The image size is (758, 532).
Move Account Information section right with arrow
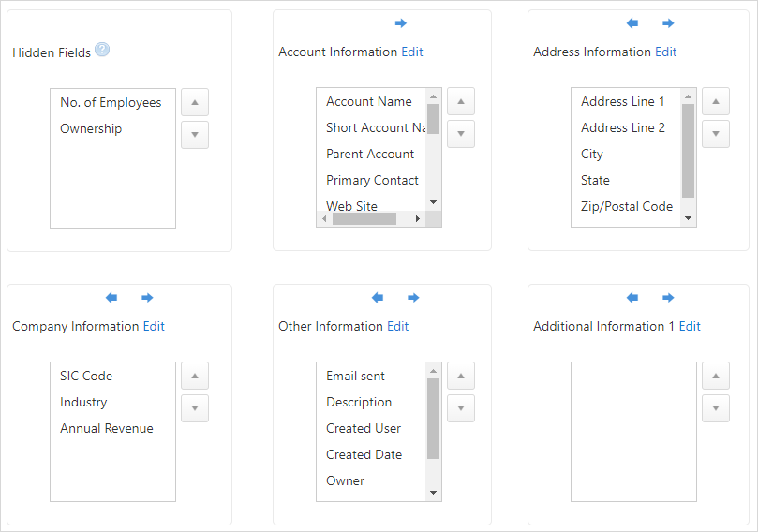(x=401, y=23)
